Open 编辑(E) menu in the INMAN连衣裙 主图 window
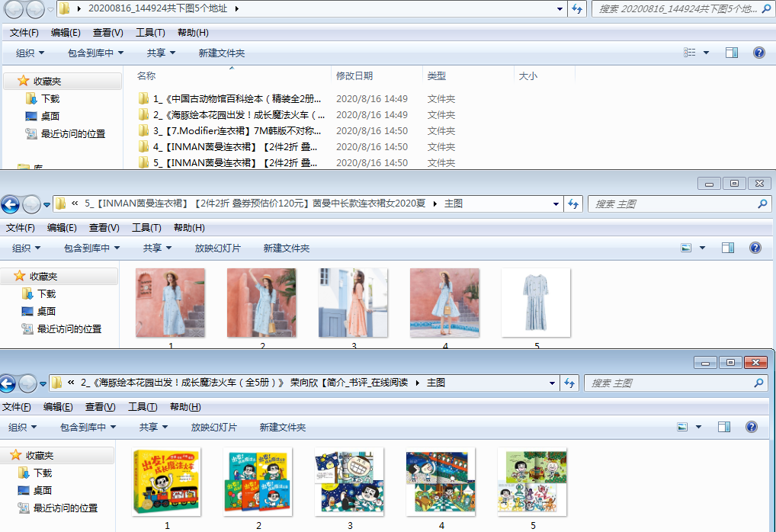Image resolution: width=776 pixels, height=532 pixels. coord(62,228)
